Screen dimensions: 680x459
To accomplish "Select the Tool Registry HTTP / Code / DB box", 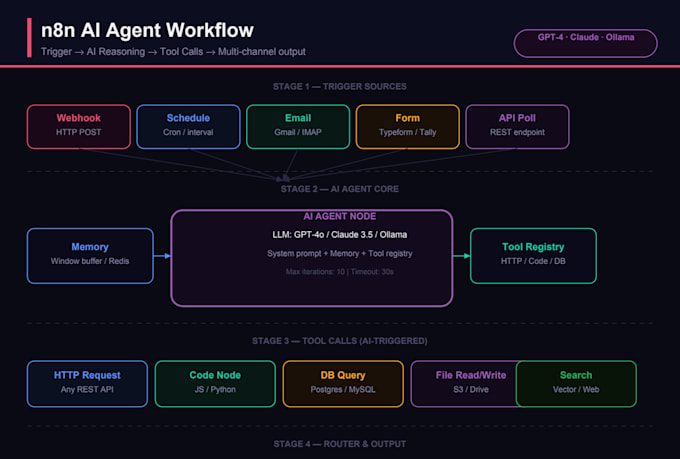I will point(533,256).
